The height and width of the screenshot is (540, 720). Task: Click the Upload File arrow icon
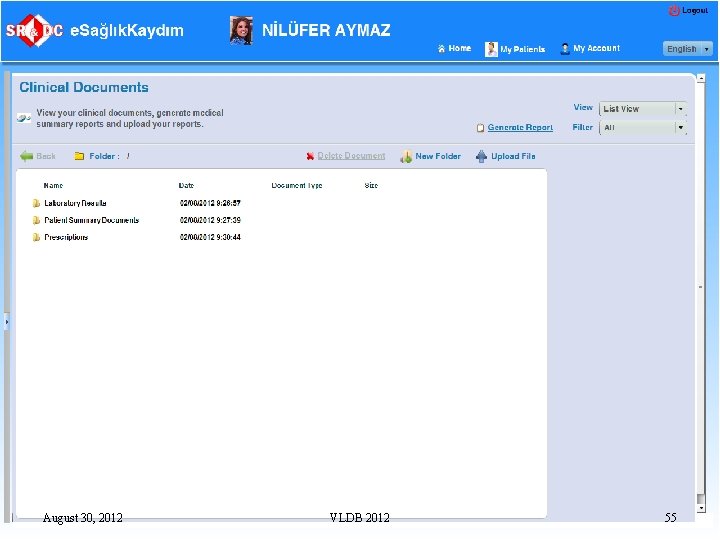(x=481, y=157)
